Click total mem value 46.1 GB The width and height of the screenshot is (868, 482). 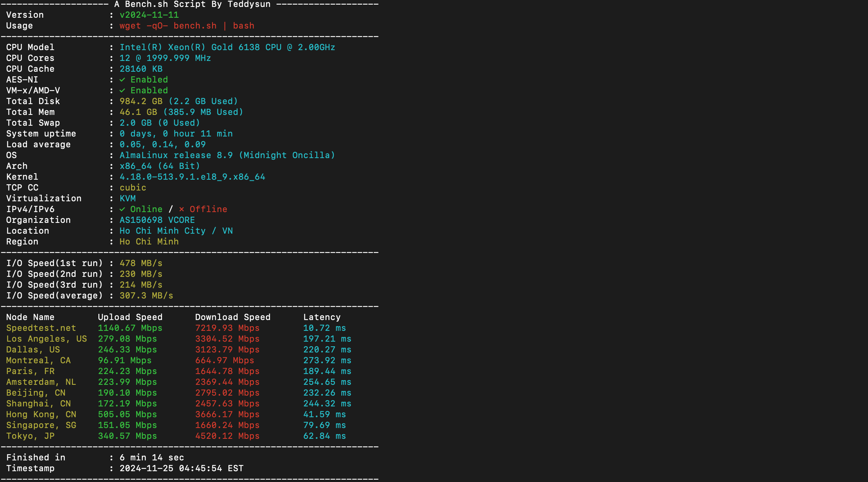[x=138, y=112]
